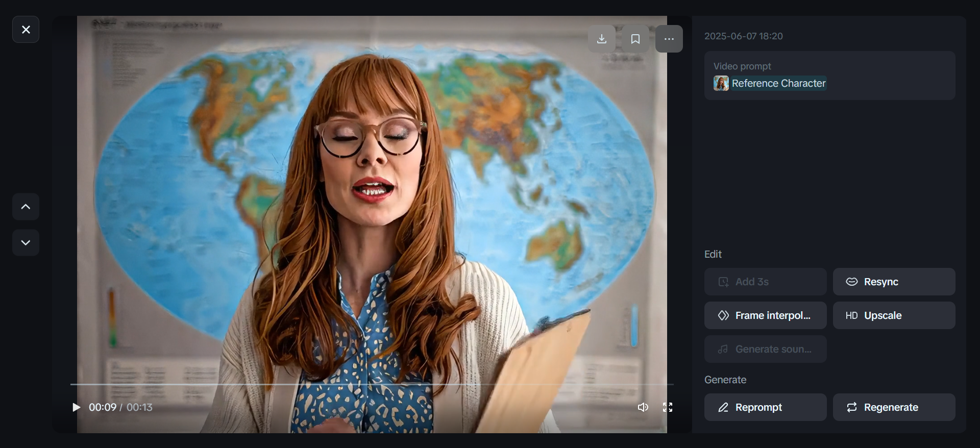The image size is (980, 448).
Task: Bookmark this video
Action: click(x=635, y=39)
